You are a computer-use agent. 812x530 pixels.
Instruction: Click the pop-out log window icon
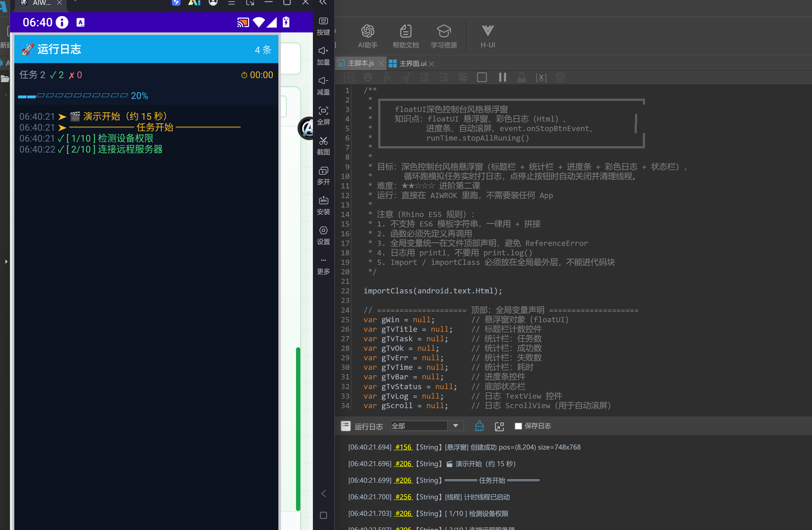coord(499,426)
